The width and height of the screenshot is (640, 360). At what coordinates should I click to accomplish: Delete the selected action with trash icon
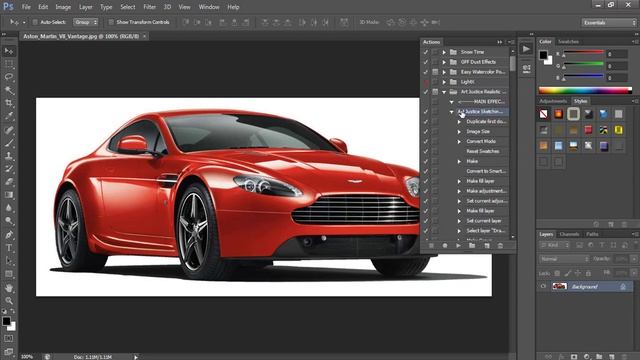[x=500, y=245]
